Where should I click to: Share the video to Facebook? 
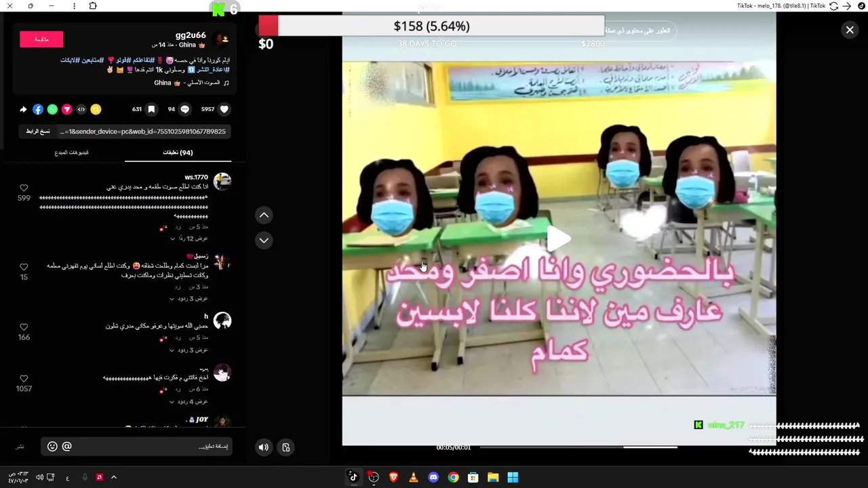[x=38, y=109]
